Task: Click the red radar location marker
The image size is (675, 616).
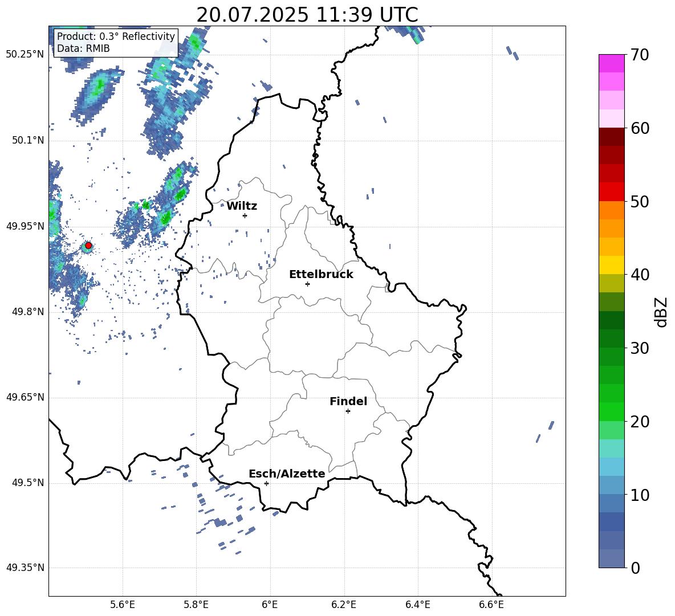Action: (x=88, y=246)
